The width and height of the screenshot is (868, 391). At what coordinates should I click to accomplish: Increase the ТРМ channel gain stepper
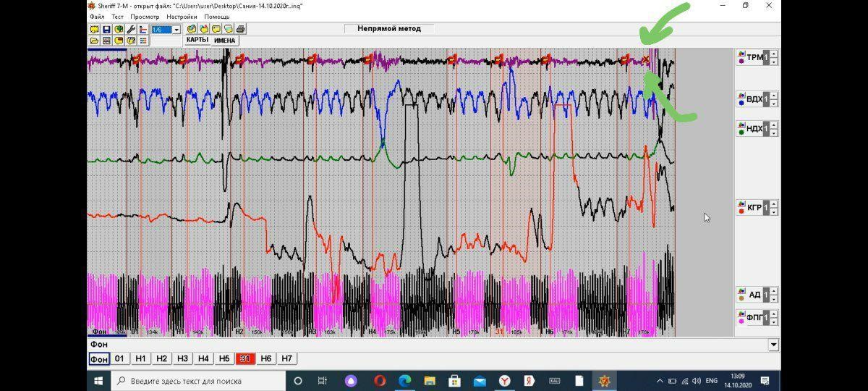click(774, 54)
